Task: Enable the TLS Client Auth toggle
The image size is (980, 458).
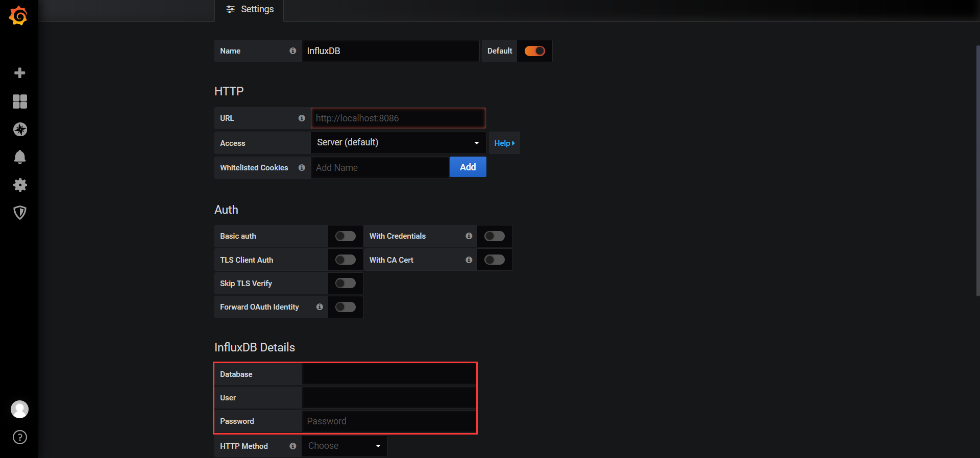Action: click(x=346, y=260)
